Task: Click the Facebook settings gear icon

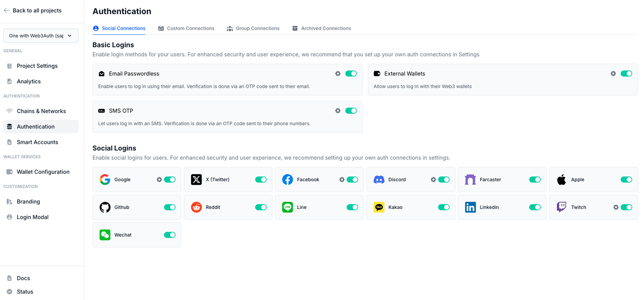Action: (x=342, y=180)
